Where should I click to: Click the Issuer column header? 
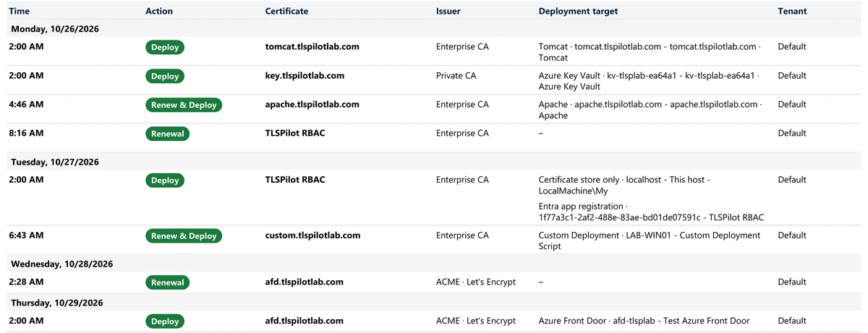[x=448, y=11]
